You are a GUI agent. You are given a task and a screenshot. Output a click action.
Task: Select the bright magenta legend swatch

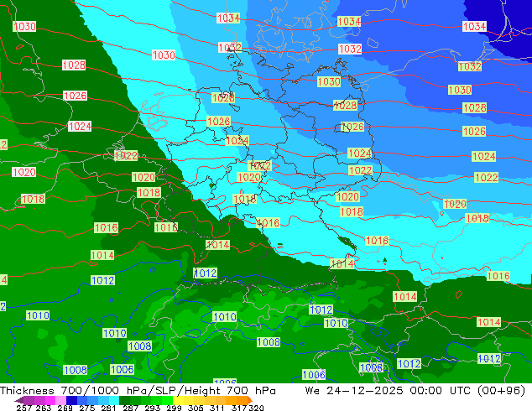[50, 400]
